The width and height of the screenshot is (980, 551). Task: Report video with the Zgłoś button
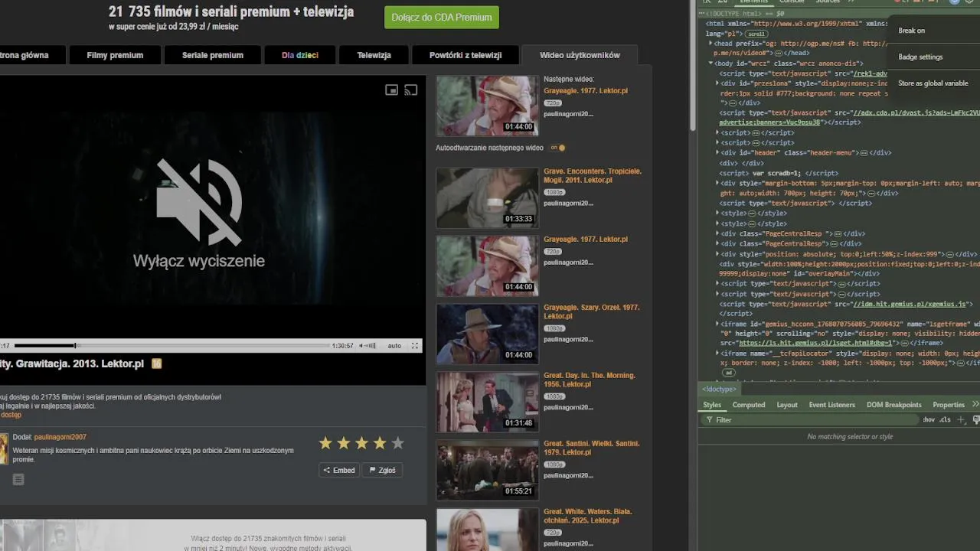coord(383,471)
